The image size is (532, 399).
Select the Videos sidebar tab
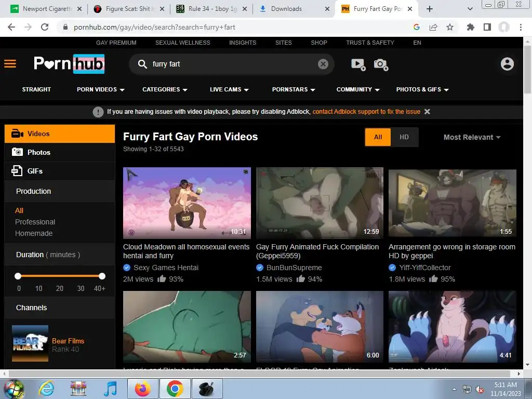60,134
